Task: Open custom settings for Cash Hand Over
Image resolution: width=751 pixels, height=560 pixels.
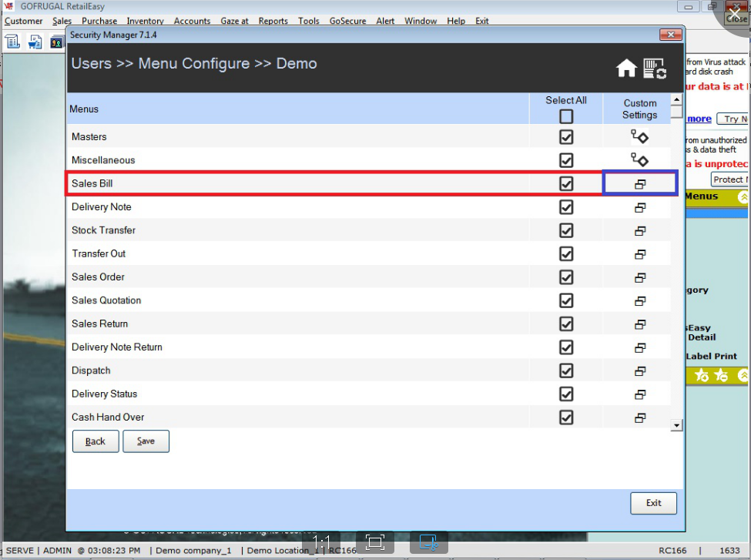Action: 640,417
